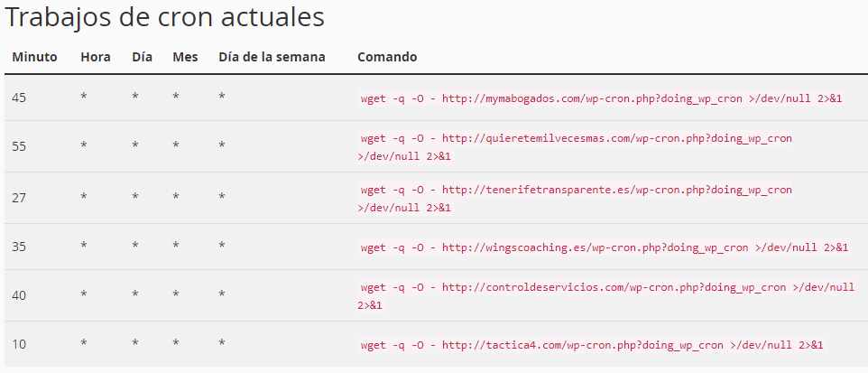Click the Comando column header
Image resolution: width=868 pixels, height=373 pixels.
pyautogui.click(x=387, y=57)
